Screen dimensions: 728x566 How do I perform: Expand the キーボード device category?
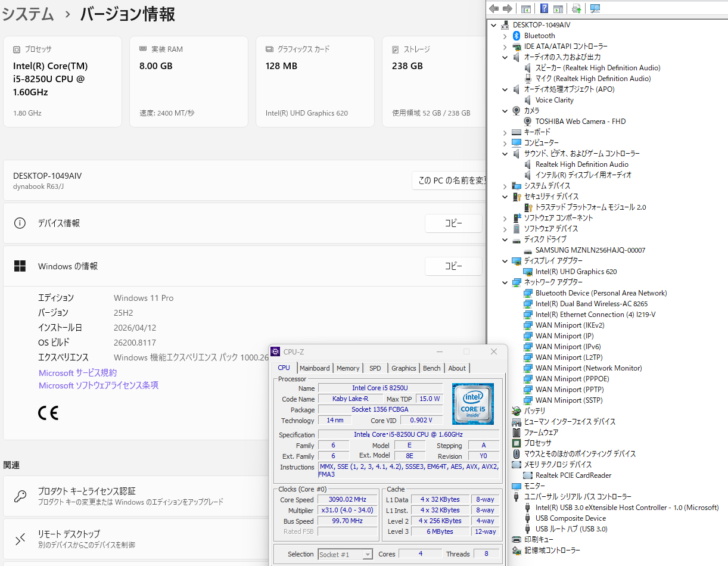click(x=505, y=132)
